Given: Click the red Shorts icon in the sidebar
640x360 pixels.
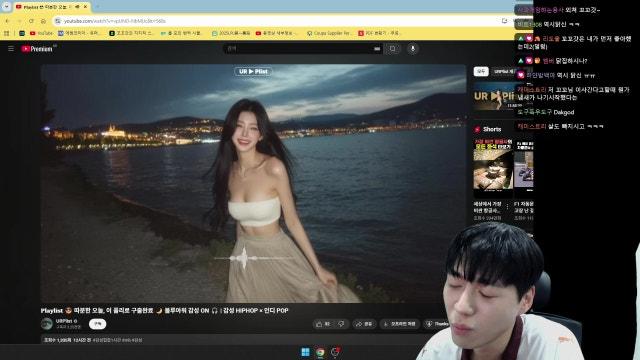Looking at the screenshot, I should (x=477, y=129).
